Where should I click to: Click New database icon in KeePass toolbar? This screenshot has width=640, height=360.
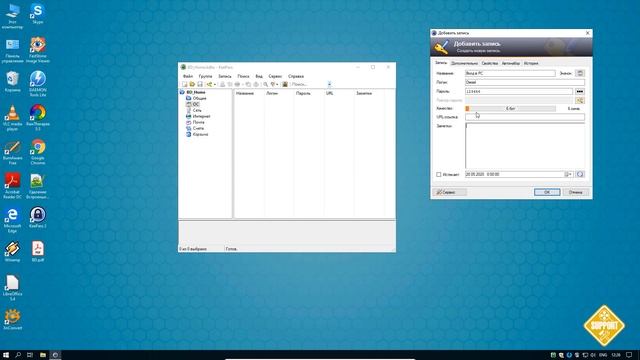coord(184,84)
